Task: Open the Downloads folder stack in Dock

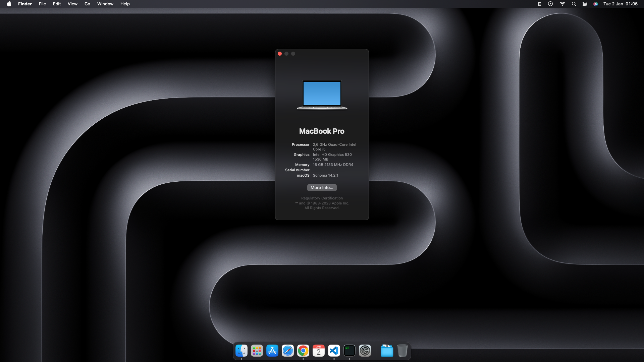Action: tap(387, 351)
